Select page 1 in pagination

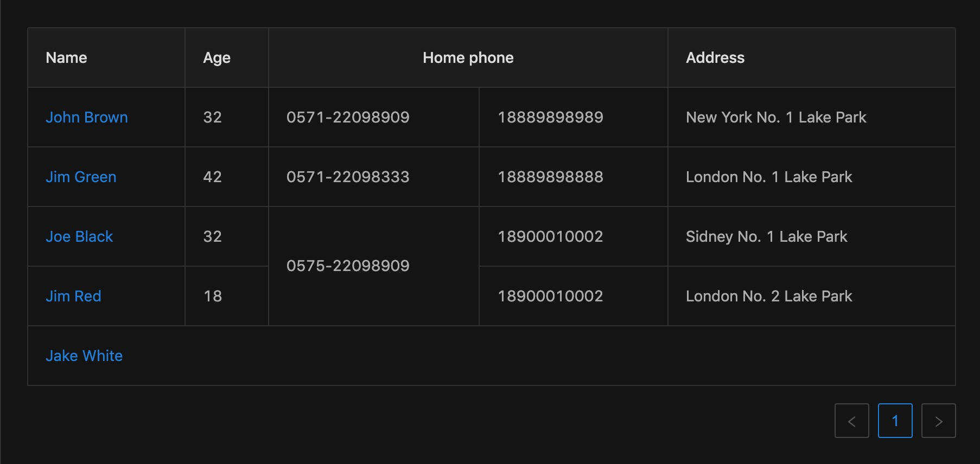click(895, 421)
